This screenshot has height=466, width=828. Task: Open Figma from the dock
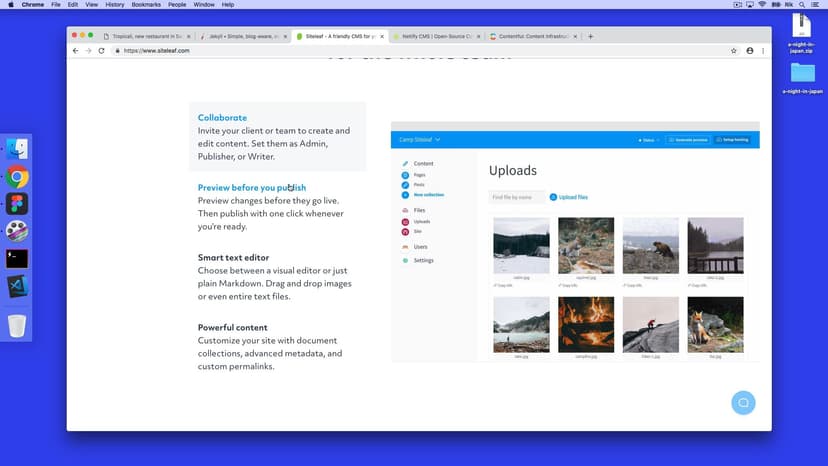[x=17, y=204]
